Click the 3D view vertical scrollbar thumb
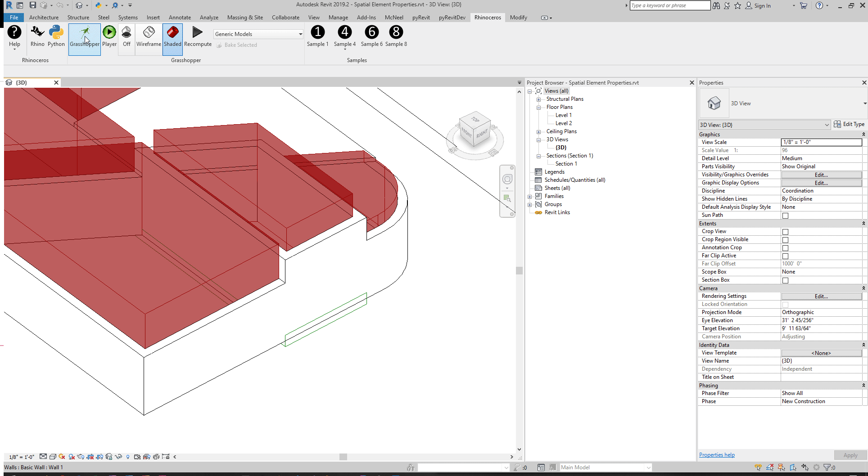Image resolution: width=868 pixels, height=476 pixels. click(x=519, y=270)
